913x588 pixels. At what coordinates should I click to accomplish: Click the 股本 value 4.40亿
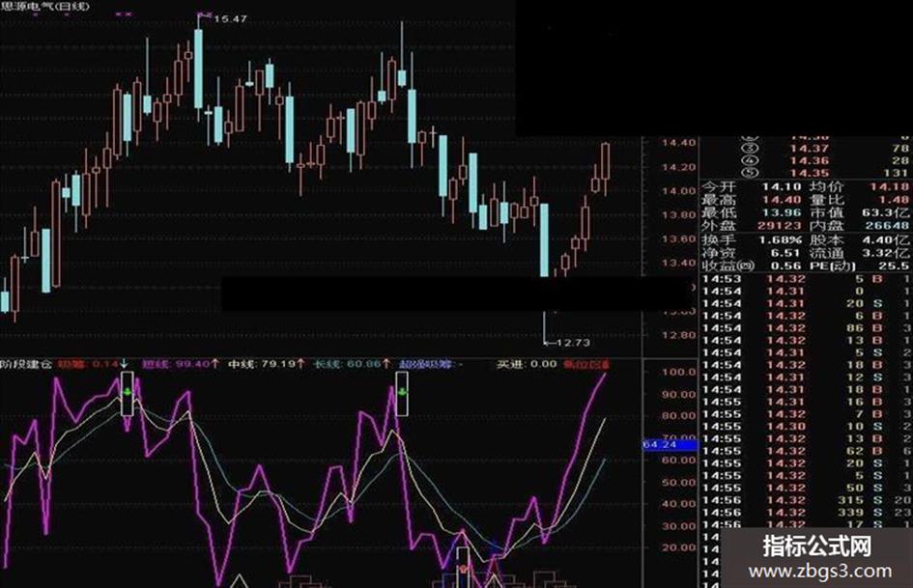[885, 239]
